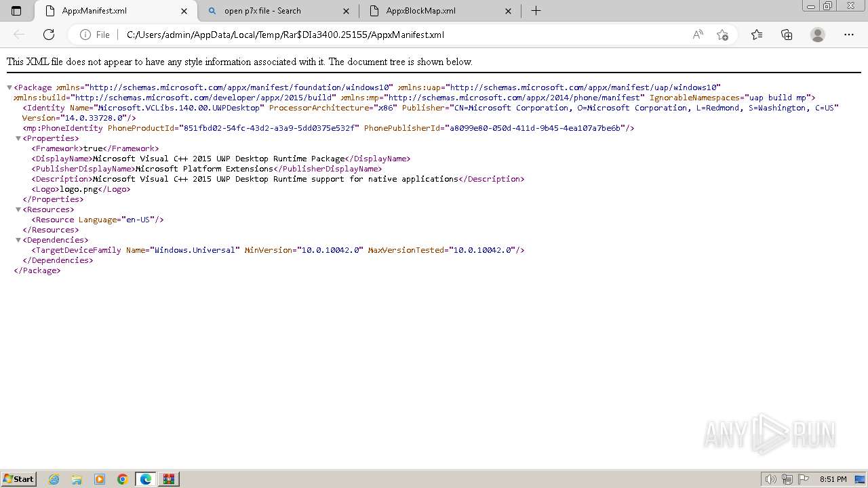
Task: Open a new browser tab
Action: pyautogui.click(x=536, y=11)
